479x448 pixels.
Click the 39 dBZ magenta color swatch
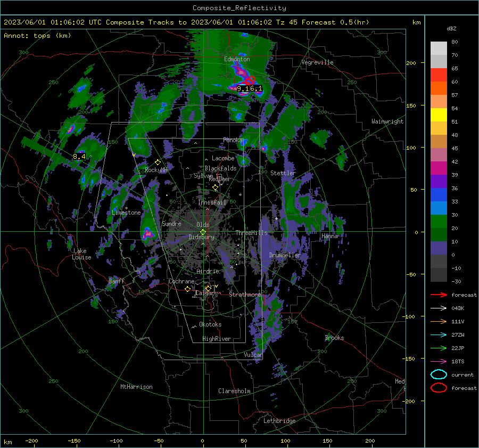439,168
